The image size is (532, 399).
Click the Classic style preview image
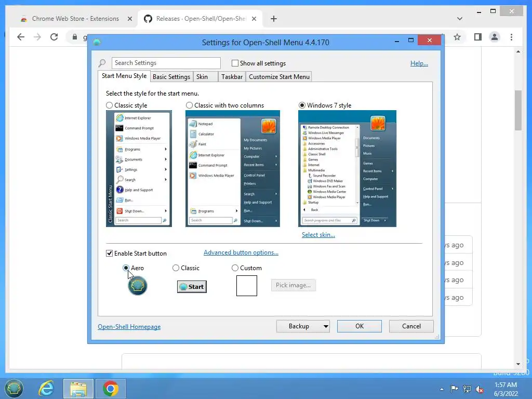click(139, 169)
